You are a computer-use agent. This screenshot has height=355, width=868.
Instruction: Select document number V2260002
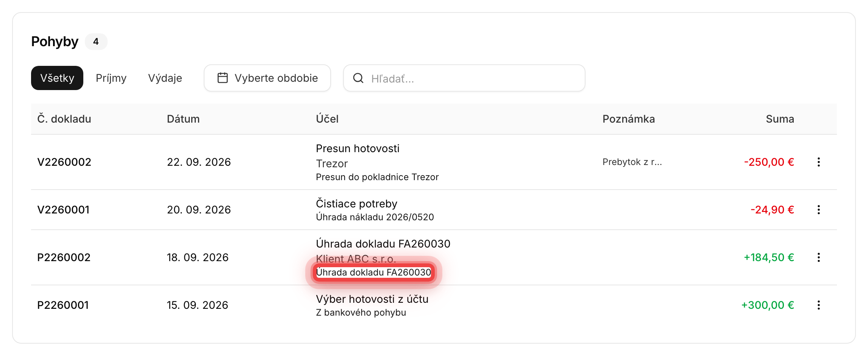click(64, 162)
